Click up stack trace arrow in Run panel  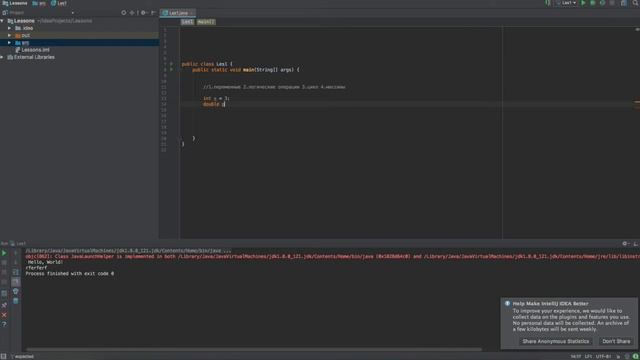[16, 253]
